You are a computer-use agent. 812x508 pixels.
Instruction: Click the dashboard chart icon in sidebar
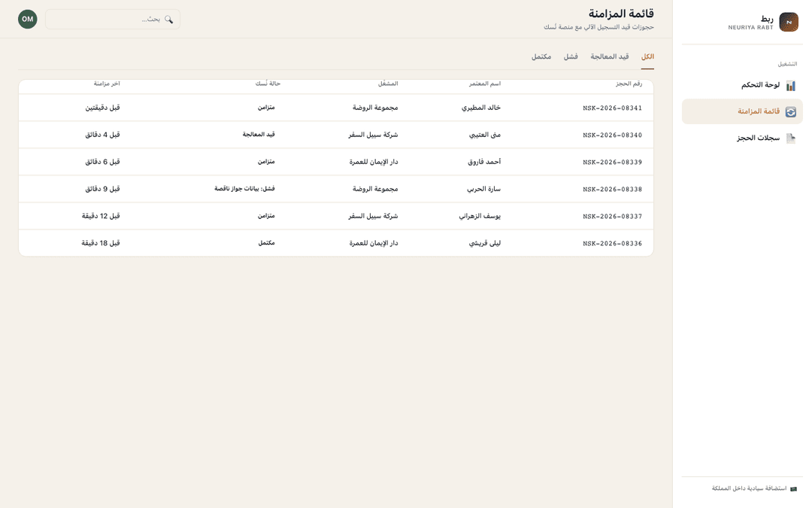[x=790, y=86]
